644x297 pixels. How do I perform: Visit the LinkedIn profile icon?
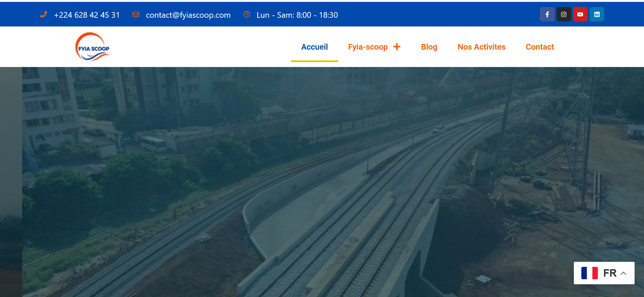597,14
